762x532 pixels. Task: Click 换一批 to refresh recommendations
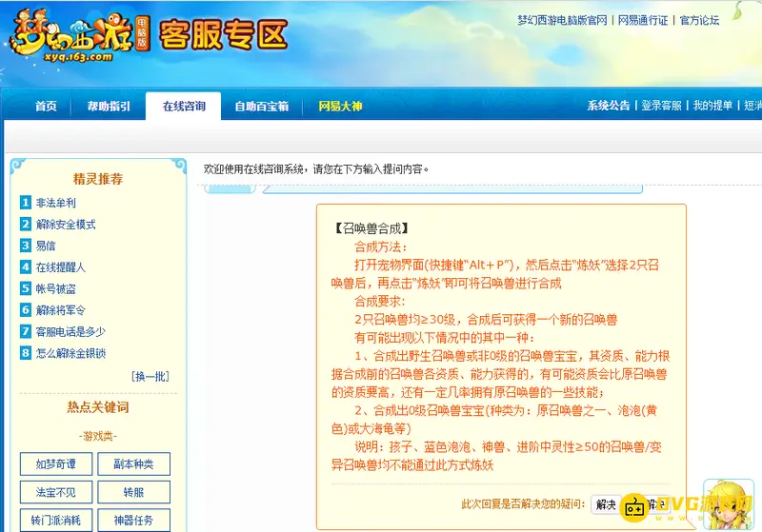coord(150,377)
